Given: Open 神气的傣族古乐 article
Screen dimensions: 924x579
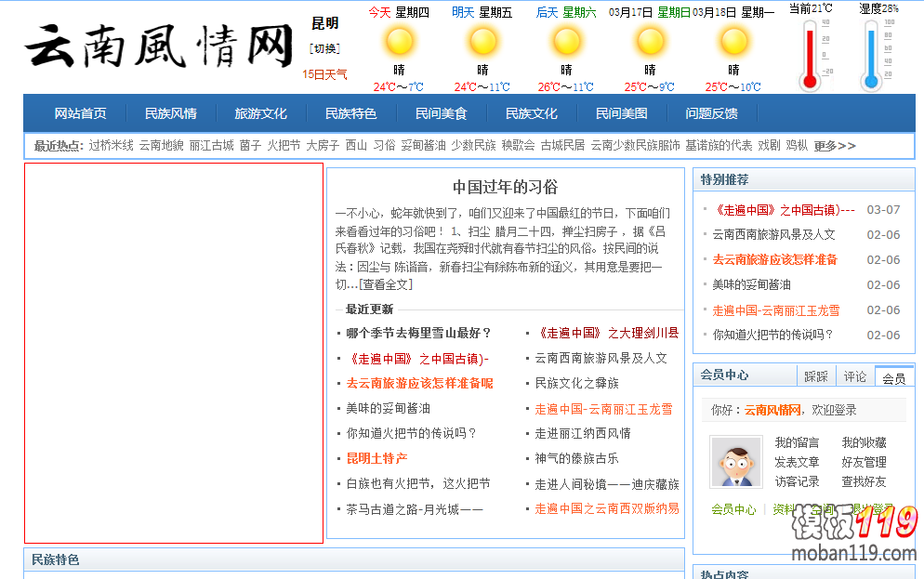Looking at the screenshot, I should click(577, 458).
